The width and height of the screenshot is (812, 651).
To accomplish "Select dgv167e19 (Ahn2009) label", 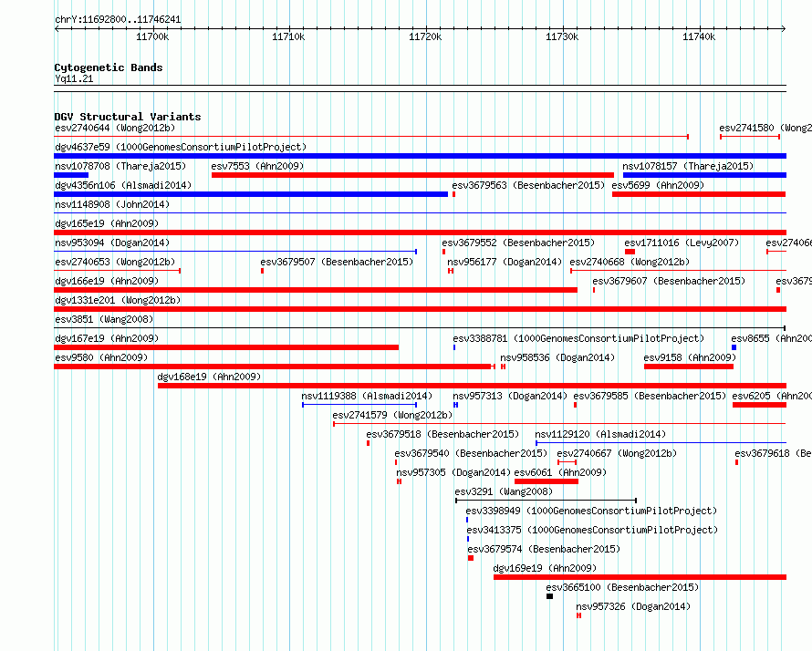I will tap(107, 338).
